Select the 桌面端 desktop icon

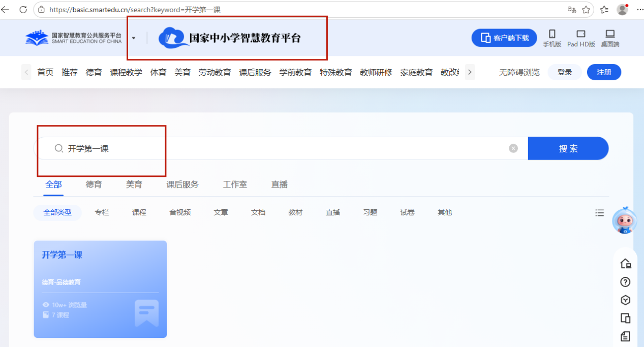tap(610, 38)
